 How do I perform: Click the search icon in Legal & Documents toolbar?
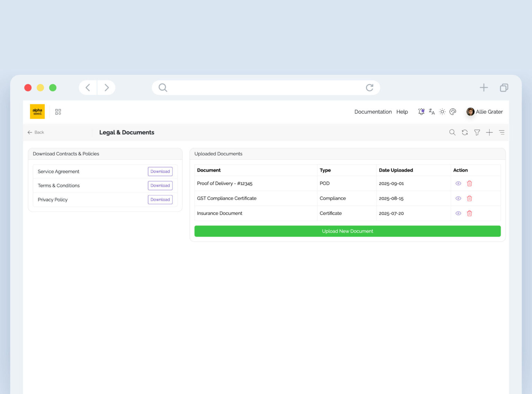pos(452,132)
